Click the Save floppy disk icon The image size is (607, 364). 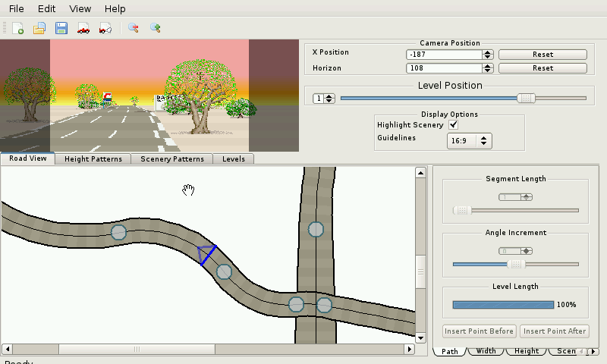[61, 28]
